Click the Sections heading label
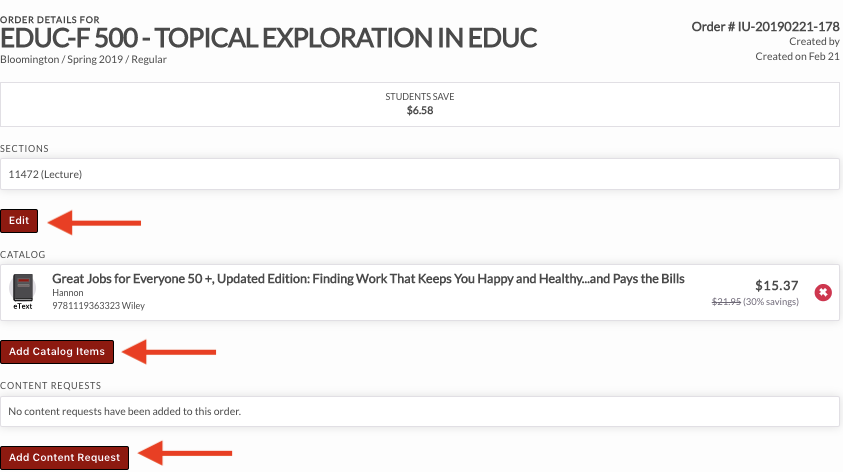The width and height of the screenshot is (843, 472). pyautogui.click(x=26, y=149)
